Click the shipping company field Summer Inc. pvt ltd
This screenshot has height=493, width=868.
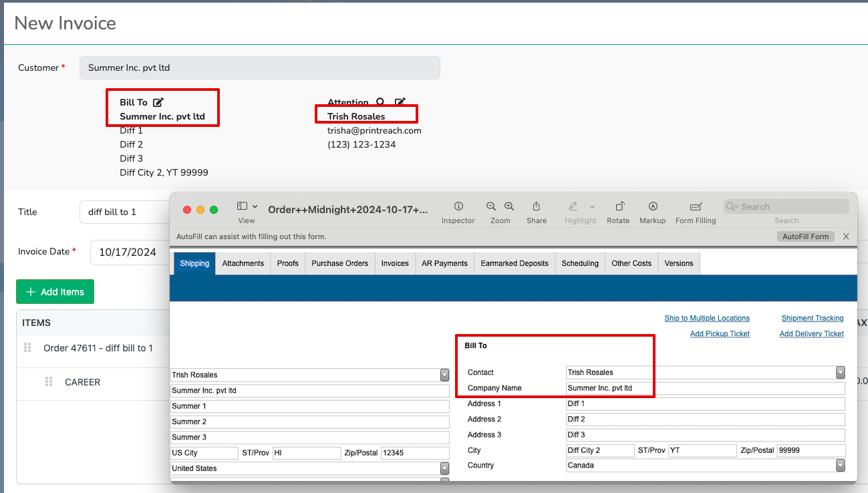pyautogui.click(x=310, y=391)
